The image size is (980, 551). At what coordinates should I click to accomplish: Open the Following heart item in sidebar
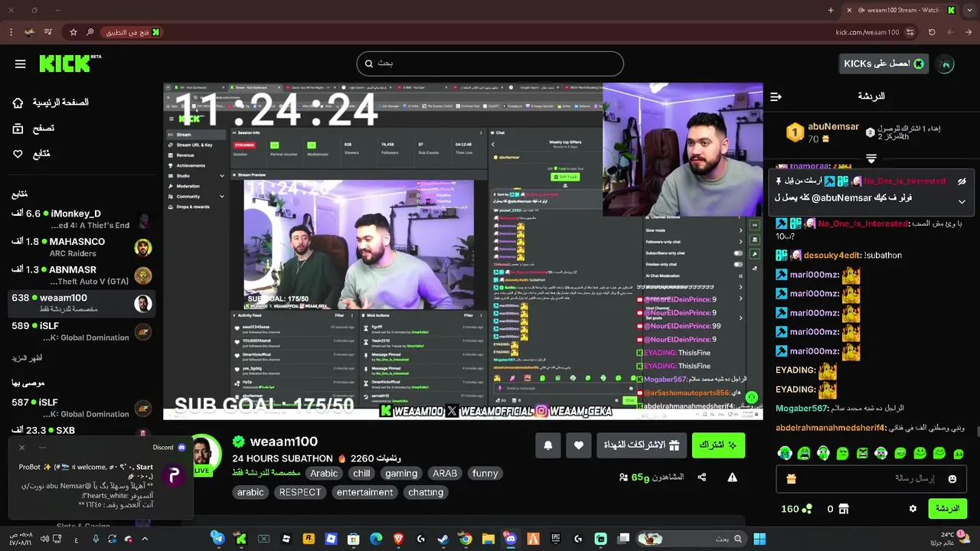[18, 154]
